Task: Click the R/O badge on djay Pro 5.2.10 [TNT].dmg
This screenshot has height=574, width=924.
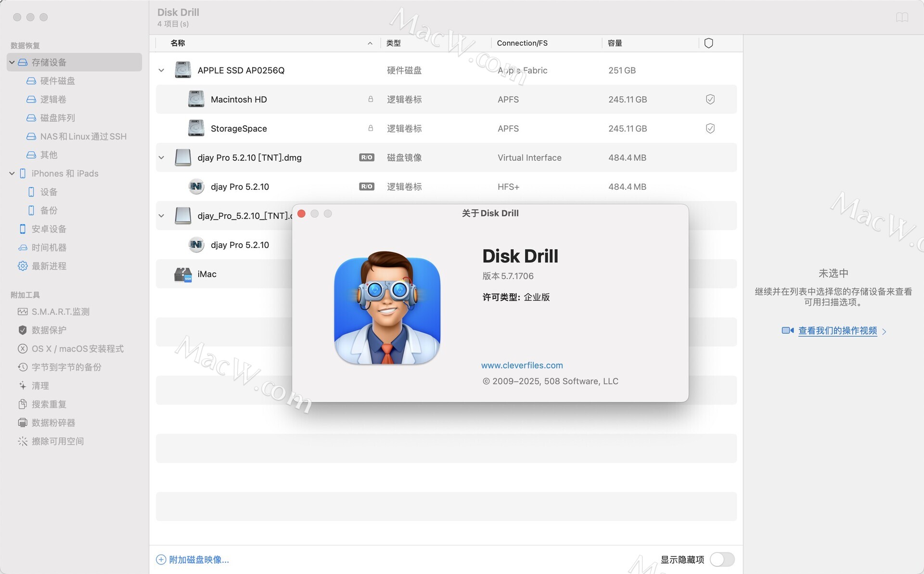Action: click(x=367, y=157)
